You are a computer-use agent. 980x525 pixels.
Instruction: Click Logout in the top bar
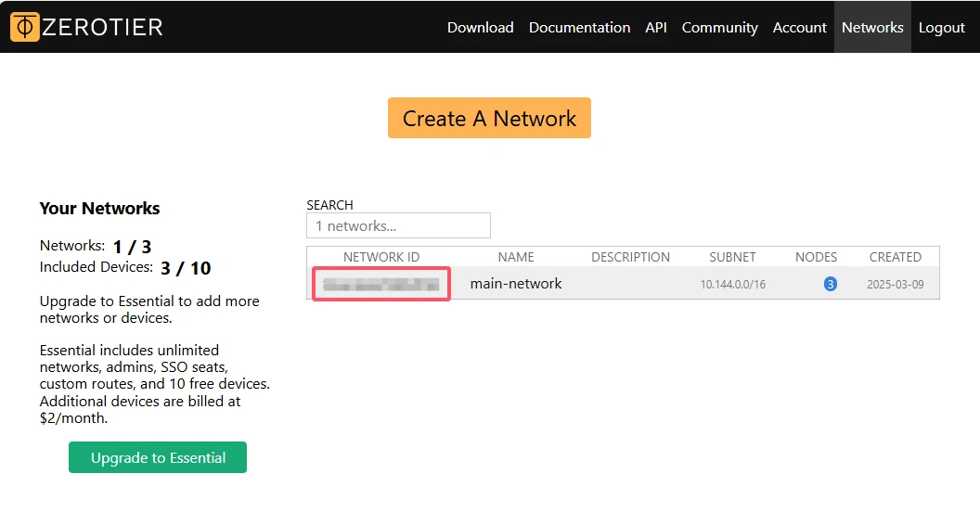pyautogui.click(x=942, y=28)
